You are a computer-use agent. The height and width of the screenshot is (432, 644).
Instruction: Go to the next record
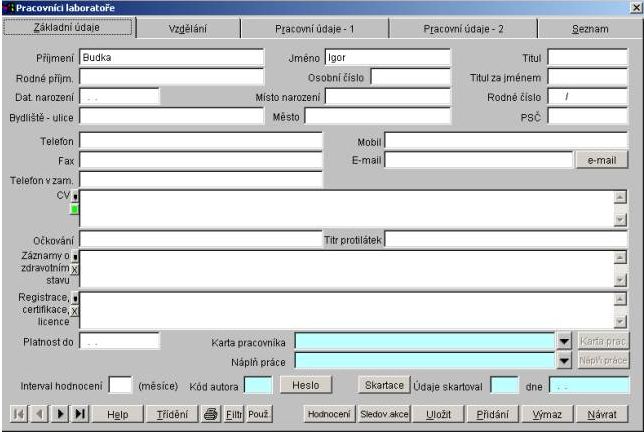60,413
